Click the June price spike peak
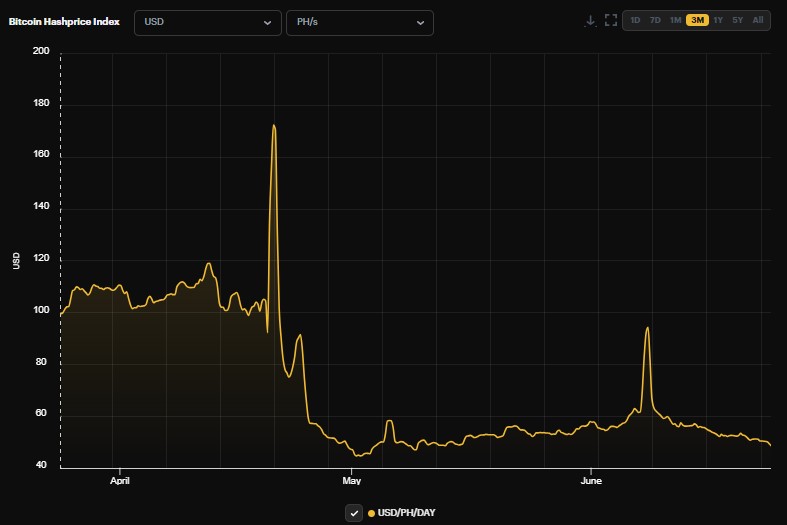Image resolution: width=787 pixels, height=525 pixels. [647, 328]
